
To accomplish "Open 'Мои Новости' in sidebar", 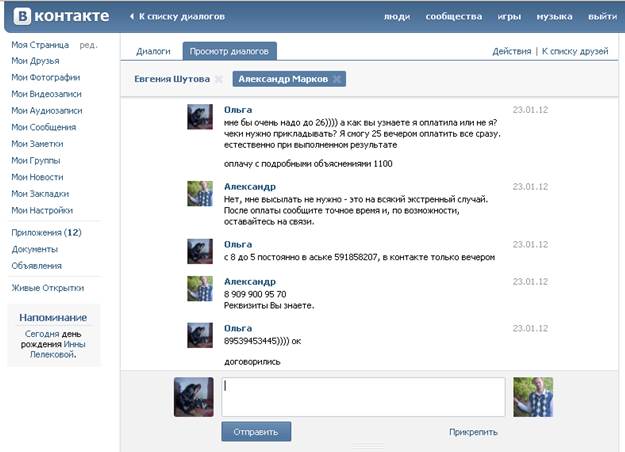I will [x=37, y=177].
